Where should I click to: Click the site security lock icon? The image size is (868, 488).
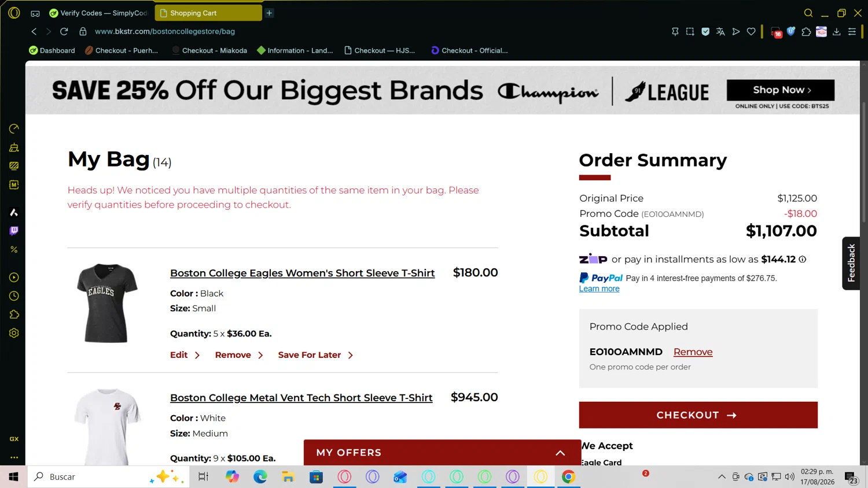83,31
